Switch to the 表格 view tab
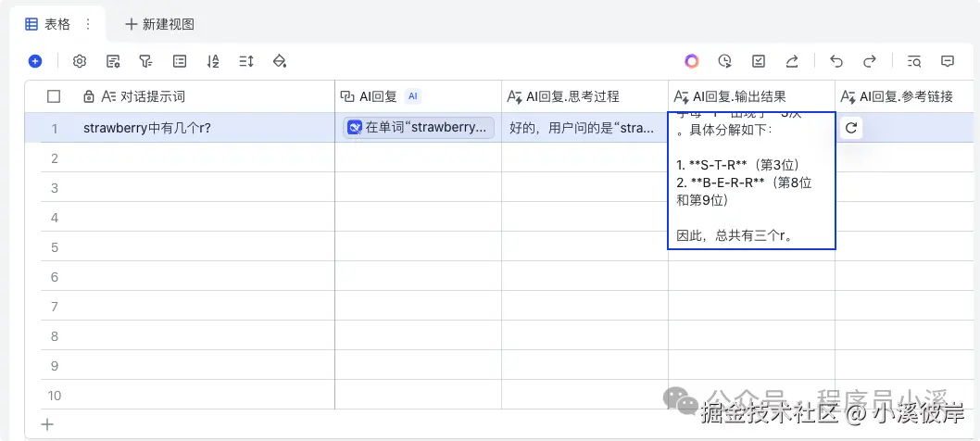This screenshot has width=980, height=441. click(48, 24)
